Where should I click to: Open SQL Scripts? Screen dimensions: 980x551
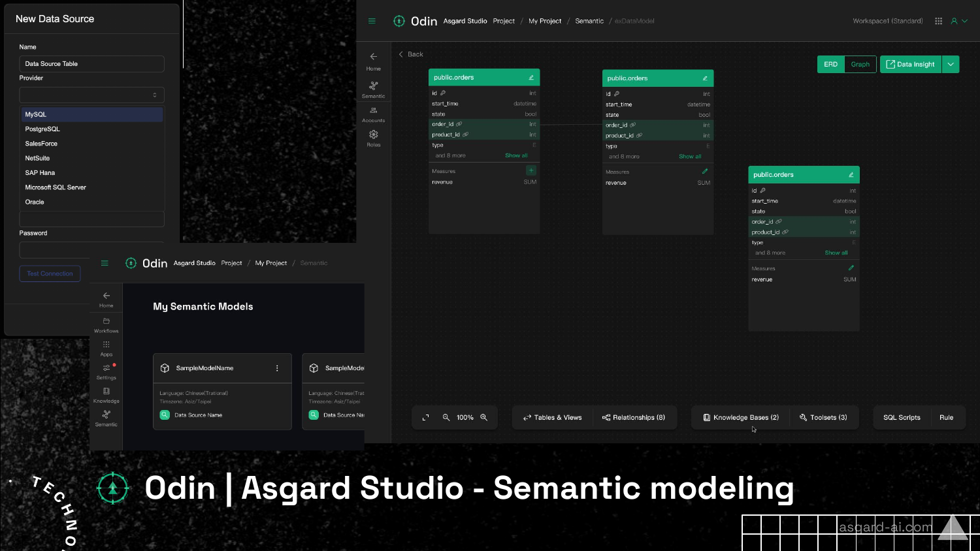click(902, 418)
